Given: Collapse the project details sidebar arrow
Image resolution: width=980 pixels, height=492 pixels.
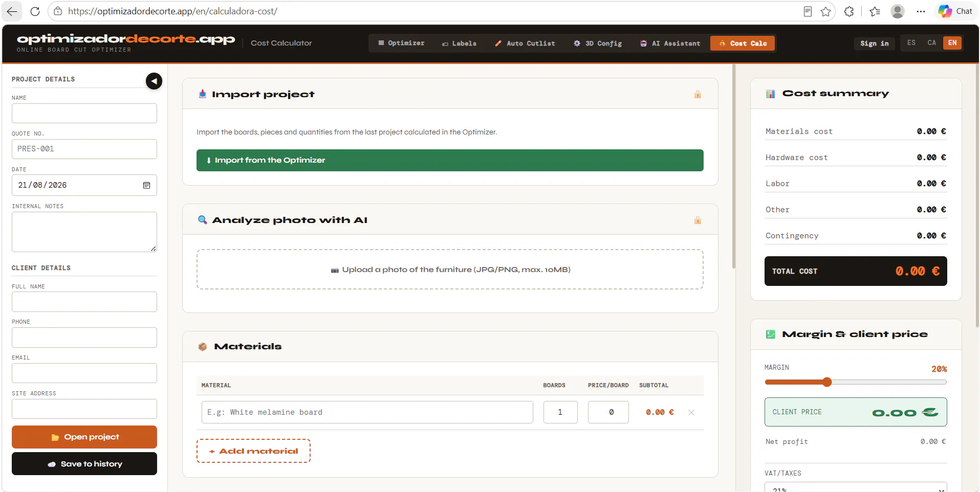Looking at the screenshot, I should pos(154,81).
